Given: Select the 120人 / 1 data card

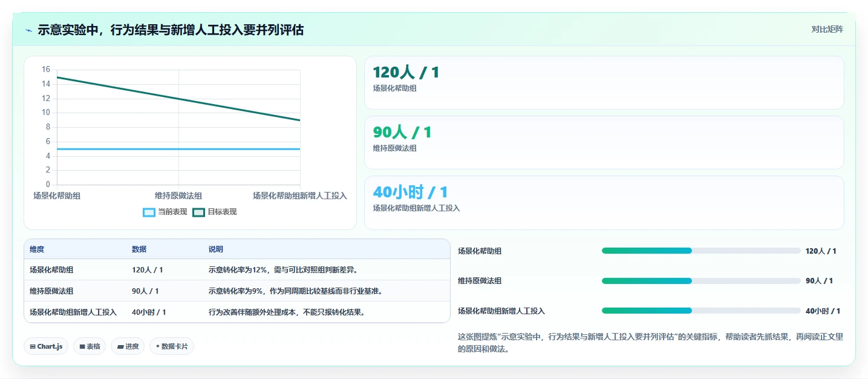Looking at the screenshot, I should (x=604, y=82).
